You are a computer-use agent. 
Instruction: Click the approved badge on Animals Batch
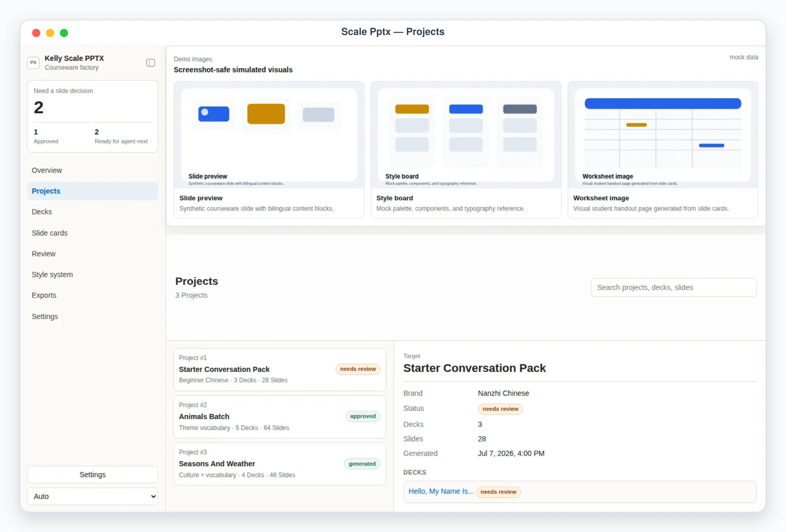point(363,416)
